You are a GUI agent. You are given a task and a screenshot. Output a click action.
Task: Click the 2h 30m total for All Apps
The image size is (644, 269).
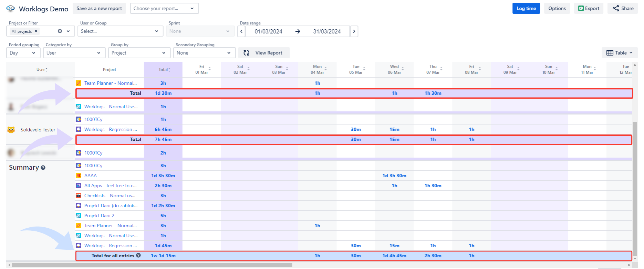coord(163,186)
